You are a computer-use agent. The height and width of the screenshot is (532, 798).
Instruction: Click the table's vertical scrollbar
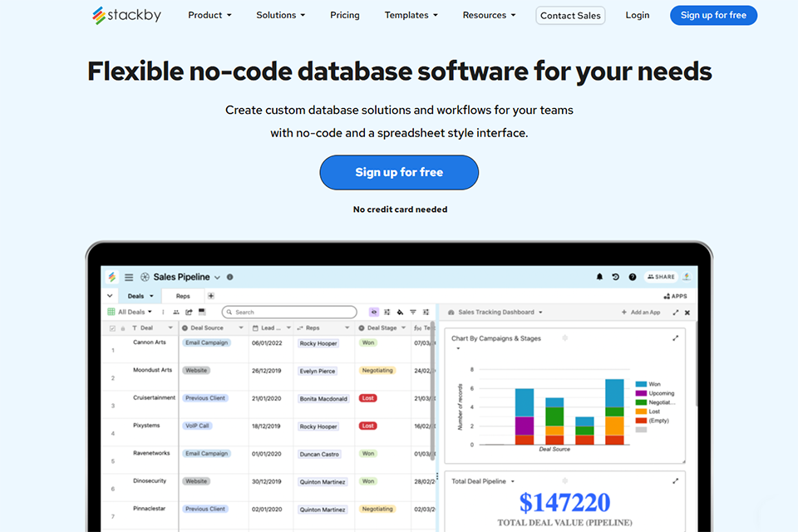(433, 392)
